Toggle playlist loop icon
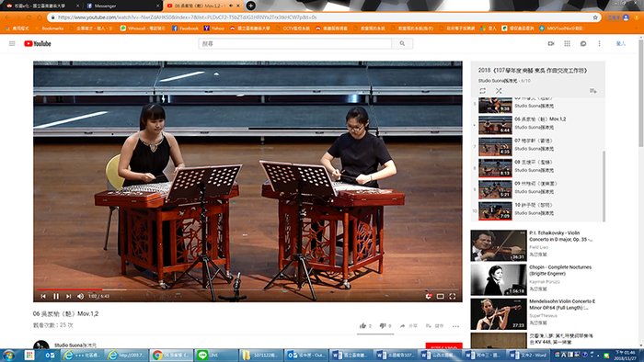 (483, 91)
